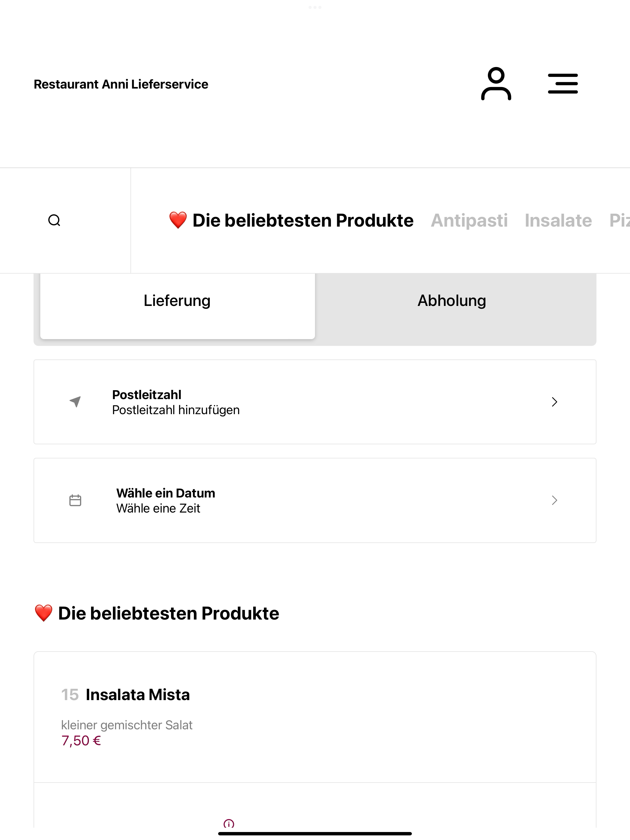Image resolution: width=630 pixels, height=840 pixels.
Task: Open Postleitzahl hinzufügen entry
Action: point(315,402)
